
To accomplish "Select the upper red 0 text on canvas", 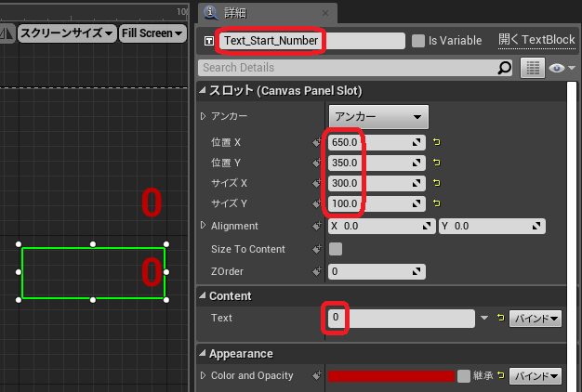I will click(152, 203).
